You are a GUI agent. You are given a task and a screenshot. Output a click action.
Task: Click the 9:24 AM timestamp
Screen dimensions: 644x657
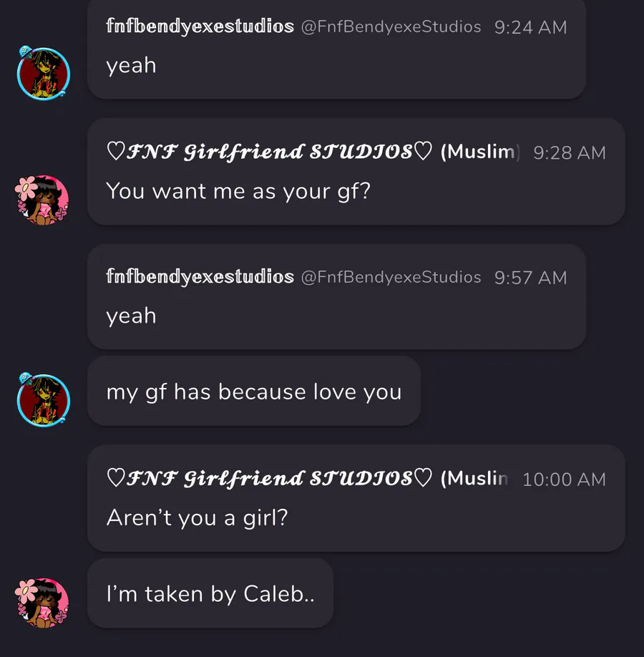click(x=530, y=28)
